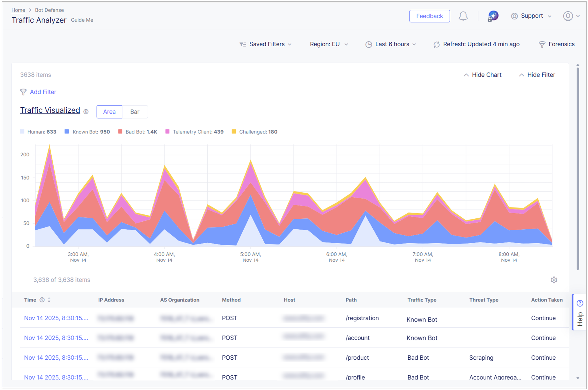Screen dimensions: 588x390
Task: Click the Account Aggrega... threat cell
Action: point(495,377)
